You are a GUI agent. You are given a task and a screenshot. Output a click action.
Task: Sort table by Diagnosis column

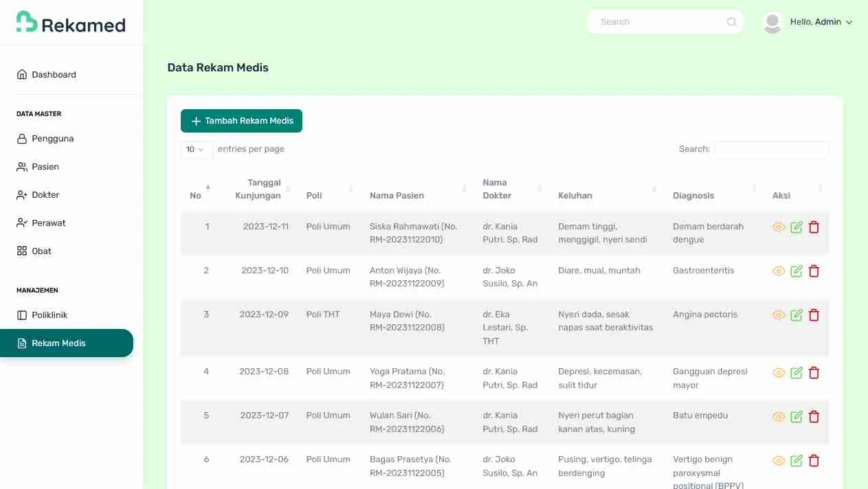(x=713, y=189)
